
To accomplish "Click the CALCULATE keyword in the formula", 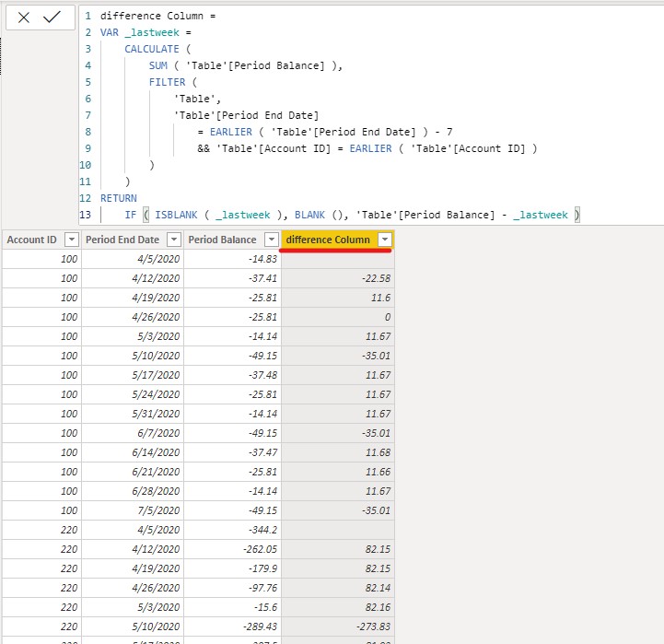I will (x=152, y=49).
